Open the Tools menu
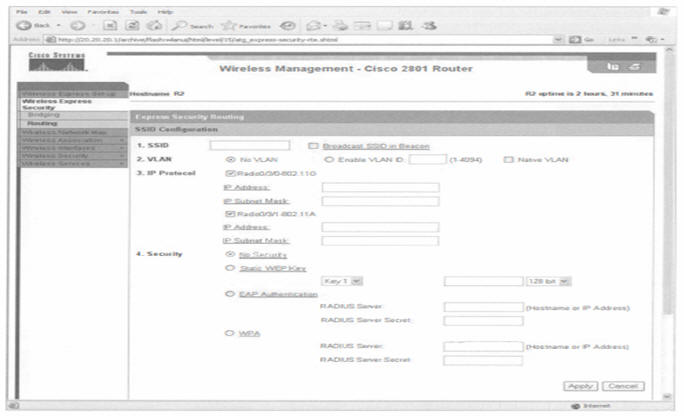The image size is (684, 416). click(138, 12)
